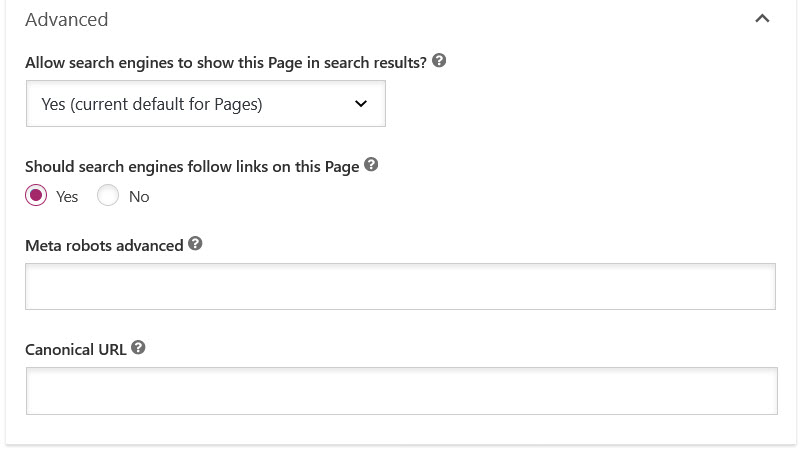This screenshot has height=451, width=802.
Task: Click the 'Should search engines follow links' label
Action: tap(191, 167)
